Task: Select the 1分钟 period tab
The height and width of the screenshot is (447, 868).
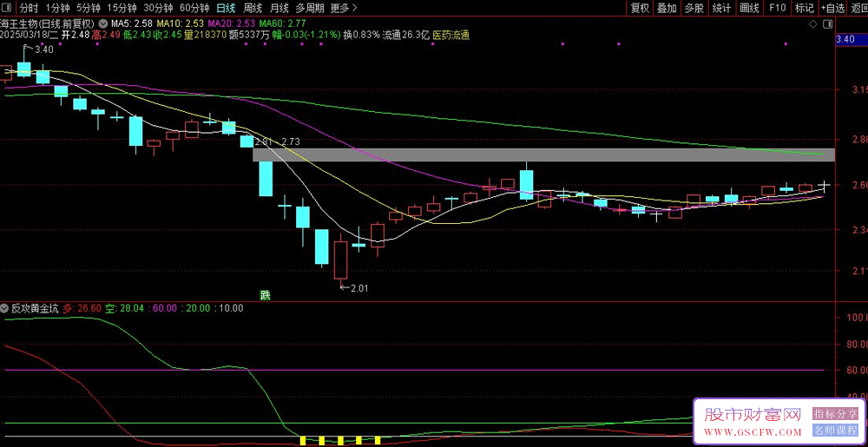Action: pos(56,8)
